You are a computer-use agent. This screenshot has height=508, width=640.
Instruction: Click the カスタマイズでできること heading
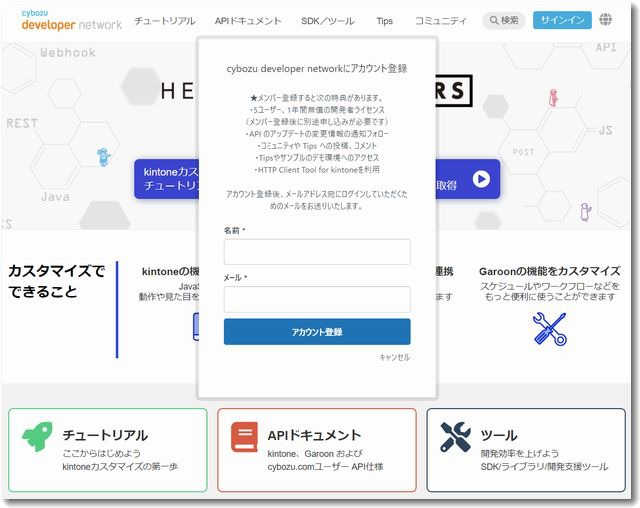(57, 281)
